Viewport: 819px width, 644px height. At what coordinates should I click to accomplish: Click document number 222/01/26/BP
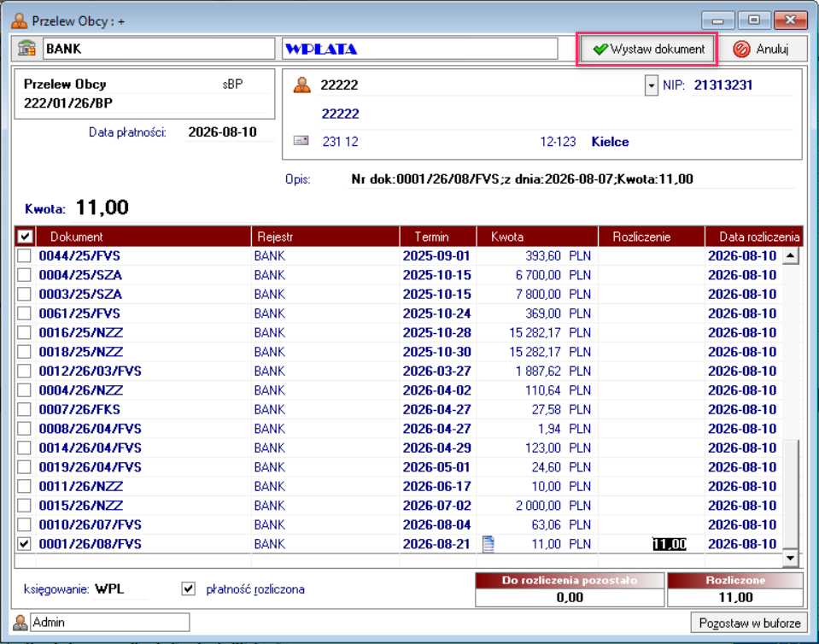point(68,102)
